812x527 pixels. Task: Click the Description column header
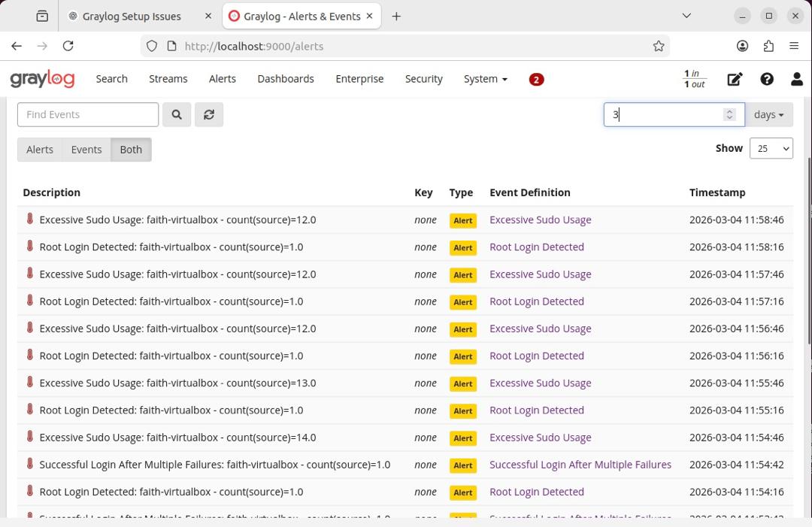tap(52, 192)
